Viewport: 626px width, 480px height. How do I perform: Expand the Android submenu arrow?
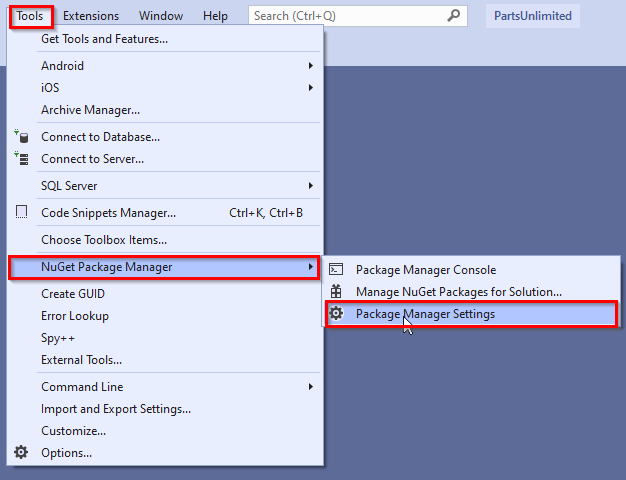[311, 65]
